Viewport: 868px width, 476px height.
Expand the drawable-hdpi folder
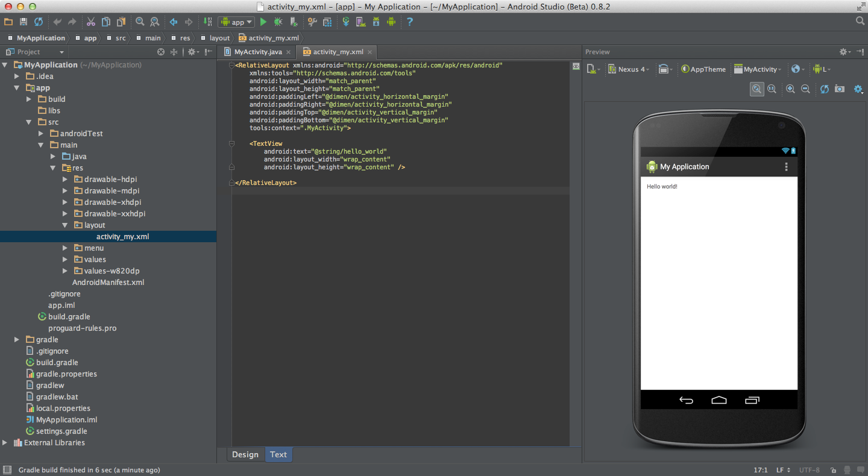pyautogui.click(x=65, y=179)
